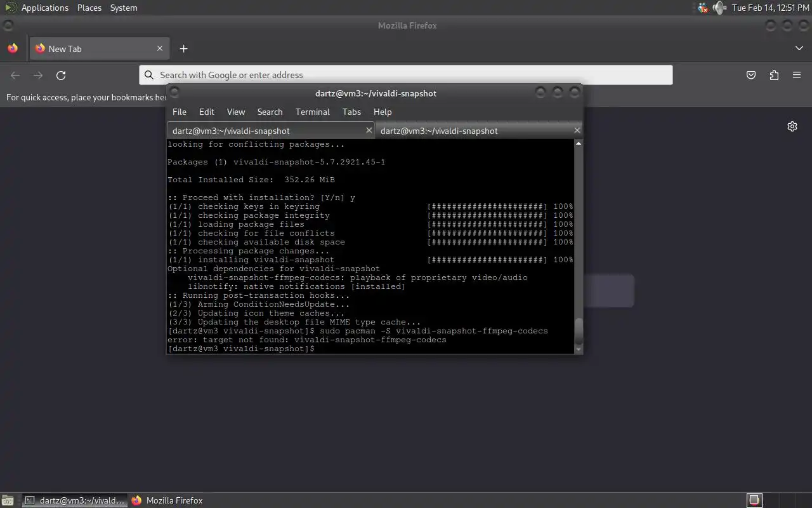Open the terminal Help menu
The height and width of the screenshot is (508, 812).
coord(383,112)
